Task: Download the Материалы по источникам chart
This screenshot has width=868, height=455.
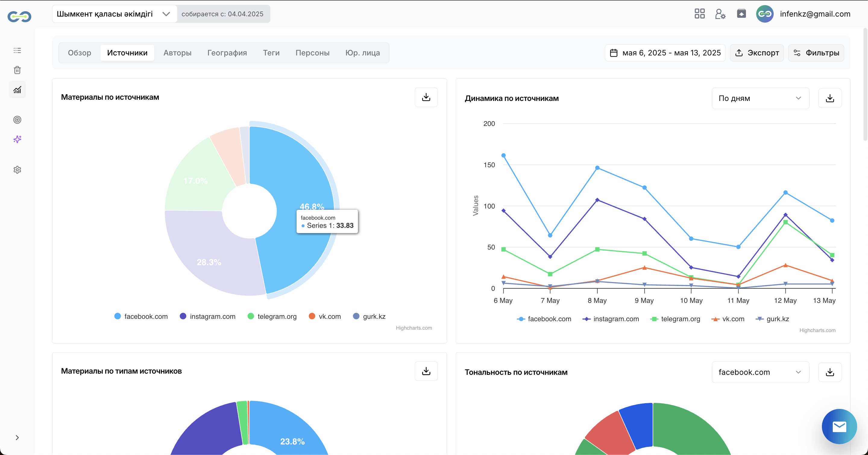Action: [426, 97]
